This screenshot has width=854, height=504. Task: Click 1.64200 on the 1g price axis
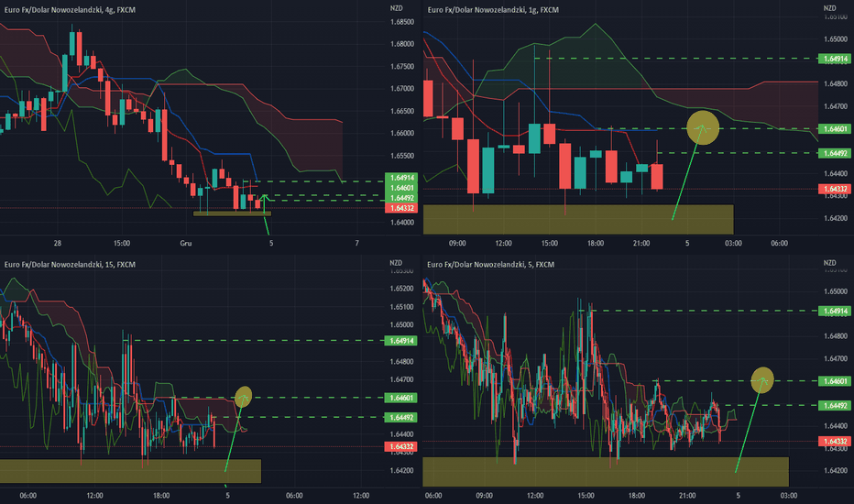tap(836, 218)
